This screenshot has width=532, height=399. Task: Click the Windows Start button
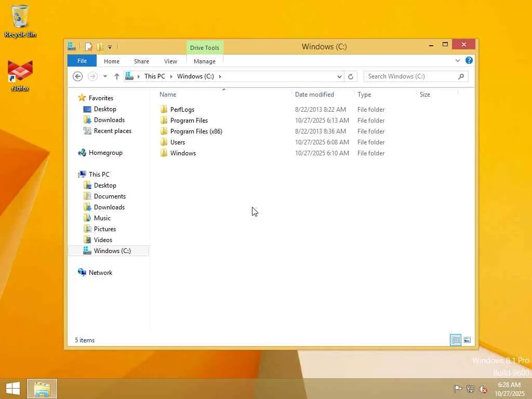[x=13, y=389]
